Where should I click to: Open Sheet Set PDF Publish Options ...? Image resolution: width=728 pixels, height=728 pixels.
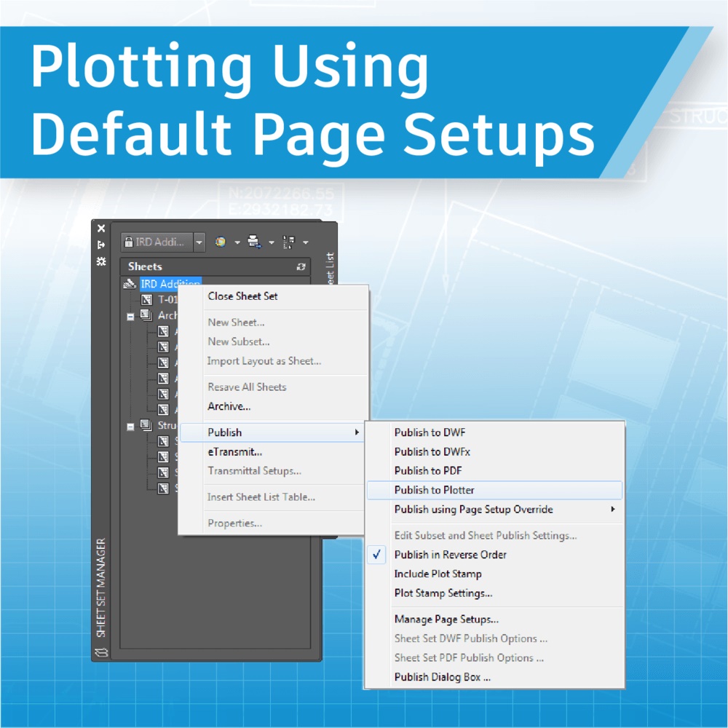click(469, 658)
